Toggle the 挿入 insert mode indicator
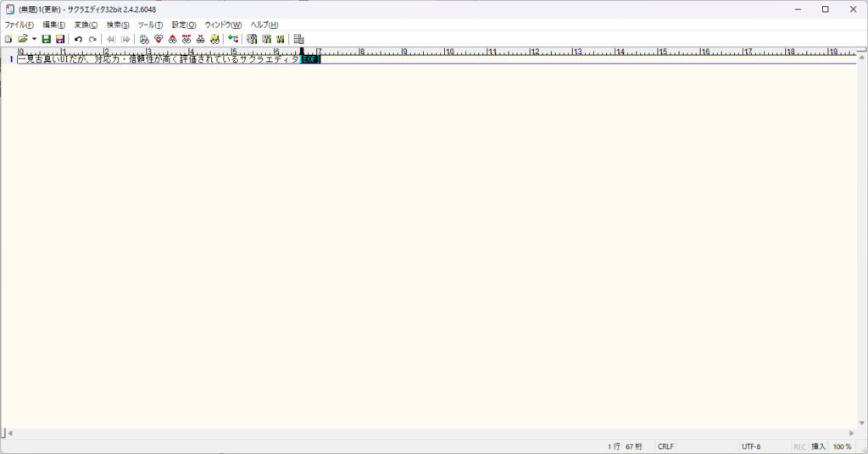Screen dimensions: 868x454 pos(819,446)
